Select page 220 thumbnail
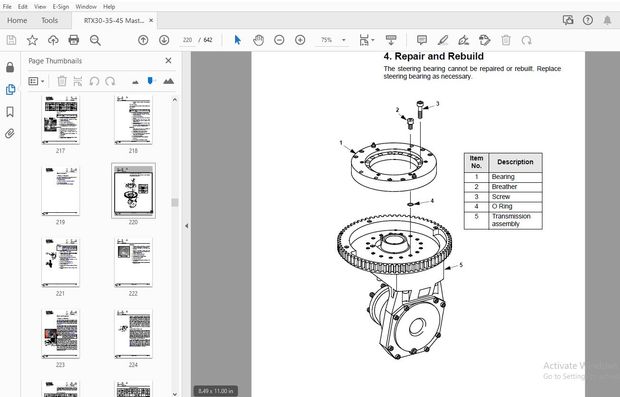This screenshot has width=620, height=397. 133,191
